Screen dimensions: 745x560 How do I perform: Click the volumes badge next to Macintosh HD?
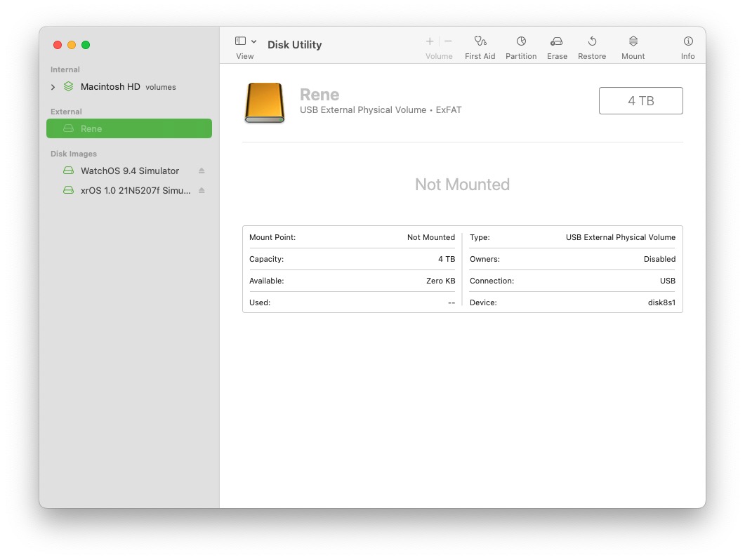[160, 87]
